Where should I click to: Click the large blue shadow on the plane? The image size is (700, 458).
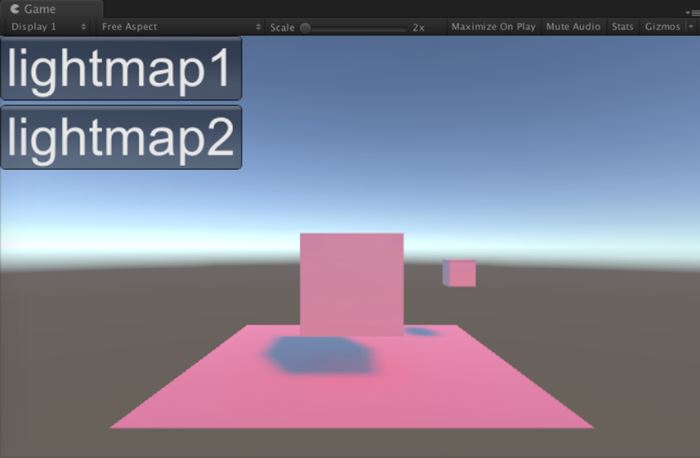click(320, 355)
